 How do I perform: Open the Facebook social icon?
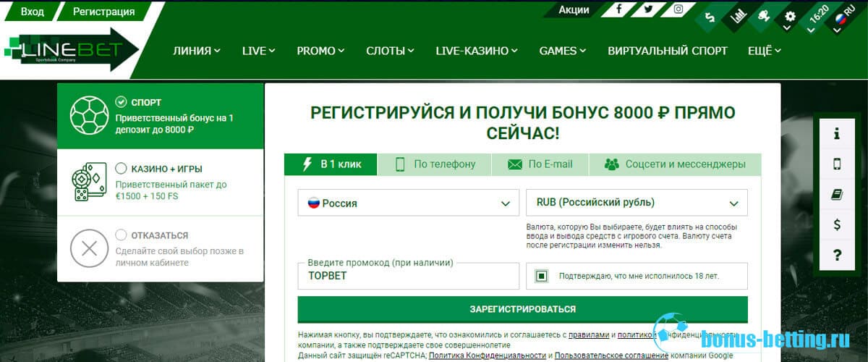point(619,9)
